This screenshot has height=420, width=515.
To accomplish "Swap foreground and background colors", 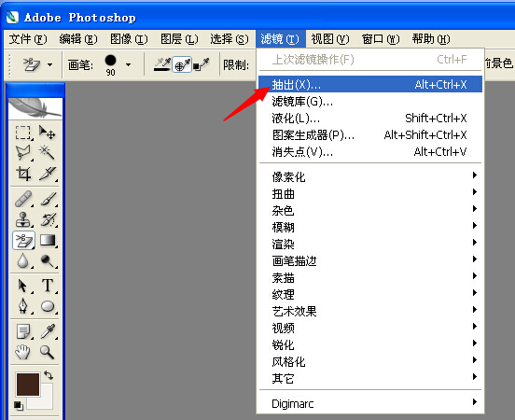I will [x=49, y=374].
